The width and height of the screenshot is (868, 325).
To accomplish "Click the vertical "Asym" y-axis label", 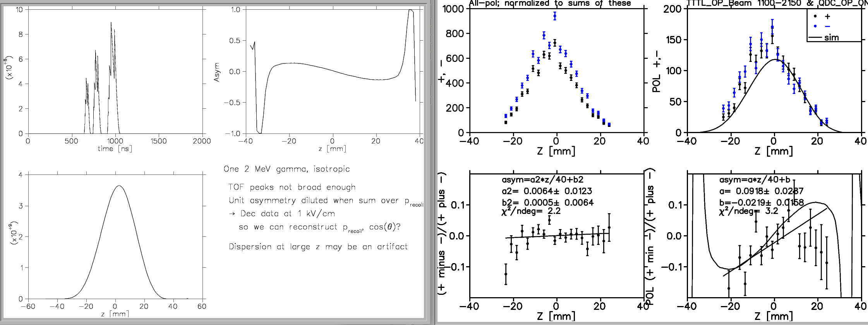I will 216,72.
